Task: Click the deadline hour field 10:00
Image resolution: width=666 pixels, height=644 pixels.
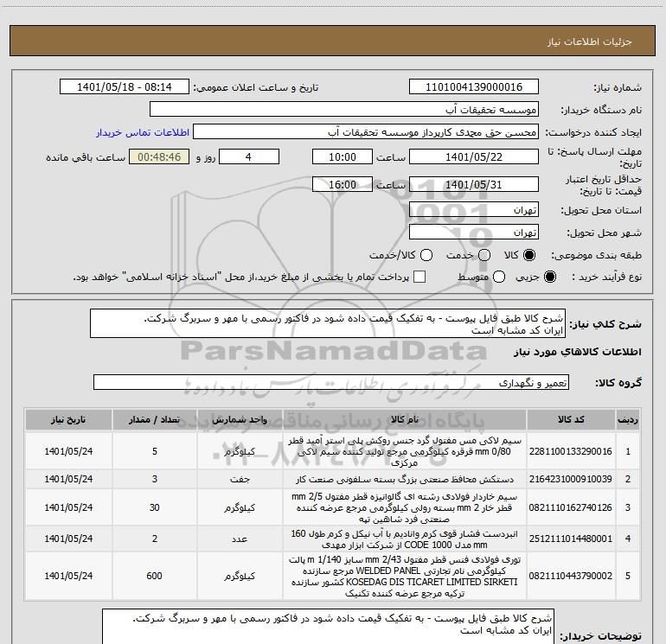Action: click(x=343, y=156)
